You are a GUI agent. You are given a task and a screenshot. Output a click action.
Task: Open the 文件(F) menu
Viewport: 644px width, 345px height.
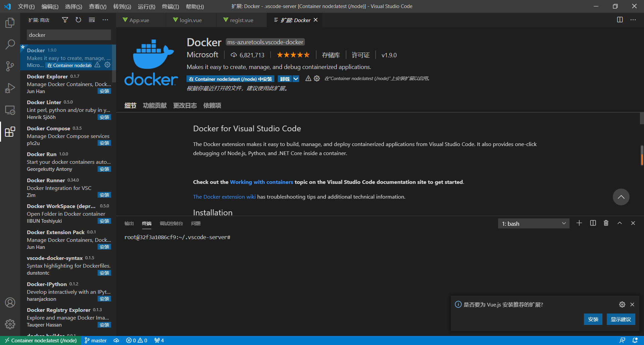26,6
